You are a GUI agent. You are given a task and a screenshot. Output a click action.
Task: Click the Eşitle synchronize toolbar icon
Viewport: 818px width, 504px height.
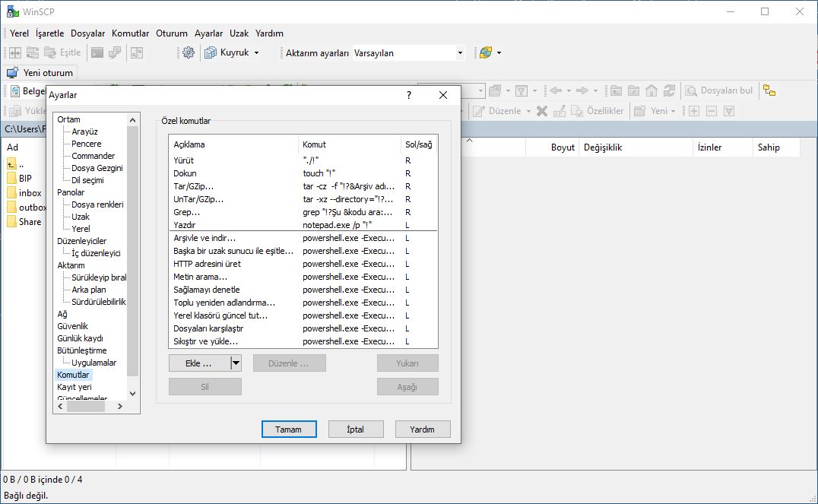pos(50,52)
